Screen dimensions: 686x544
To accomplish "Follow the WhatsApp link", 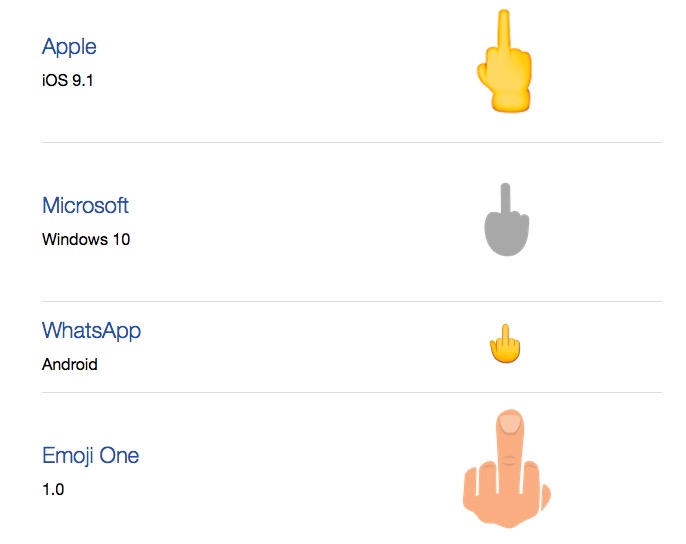I will (x=91, y=330).
